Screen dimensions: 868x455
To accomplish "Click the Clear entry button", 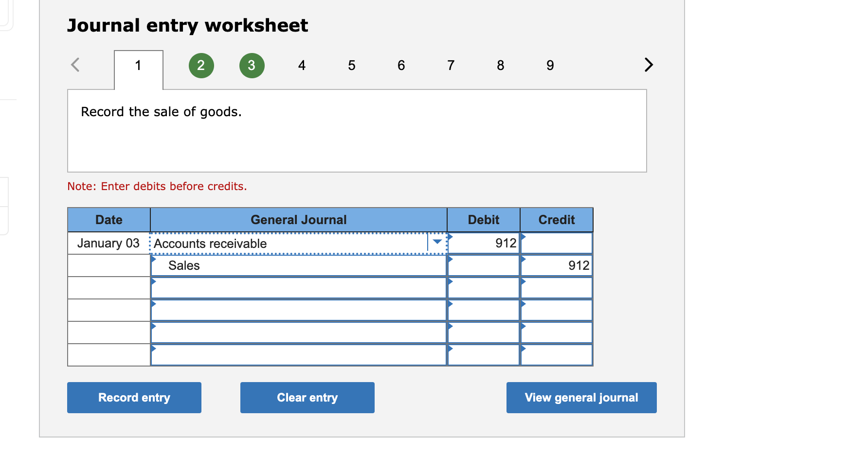I will click(x=307, y=397).
